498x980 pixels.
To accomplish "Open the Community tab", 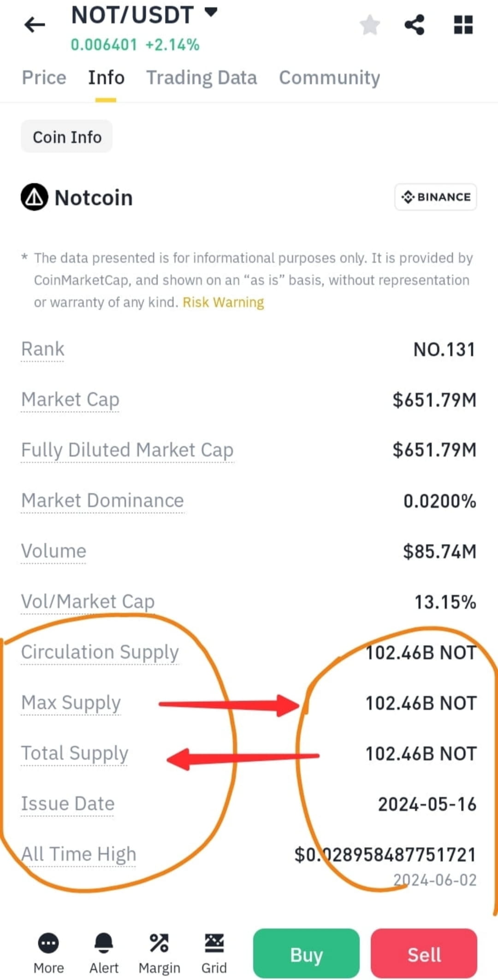I will tap(329, 78).
